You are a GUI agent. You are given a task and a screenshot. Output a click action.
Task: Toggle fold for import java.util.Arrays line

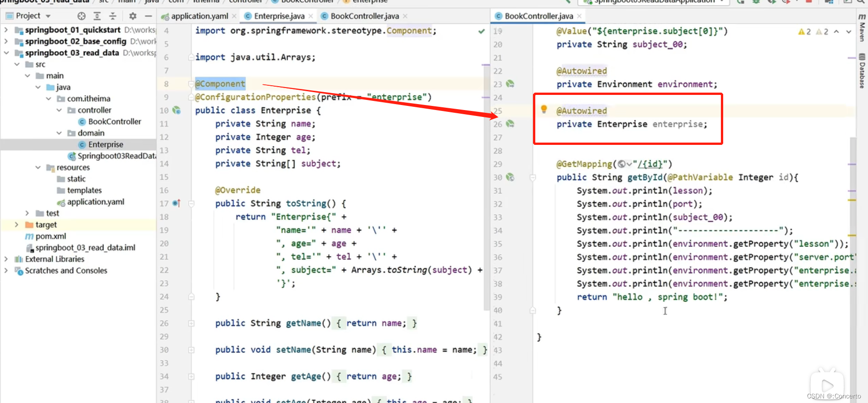point(191,57)
